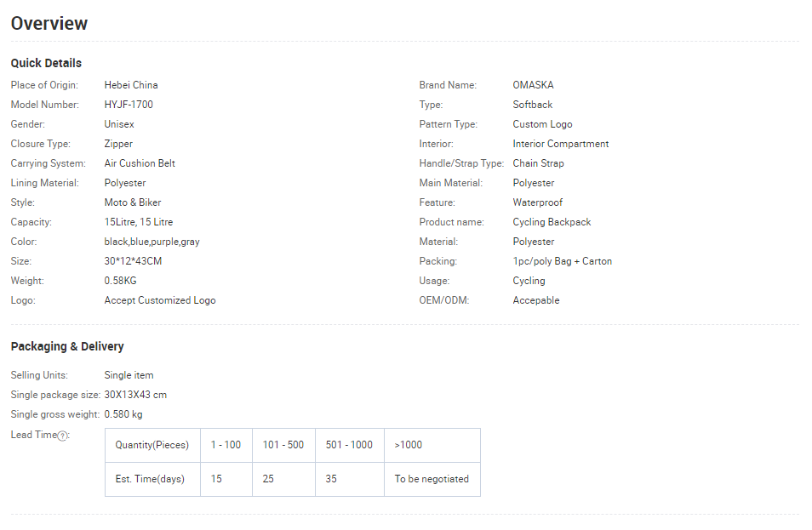Click the OMASKA brand name value

(x=533, y=85)
